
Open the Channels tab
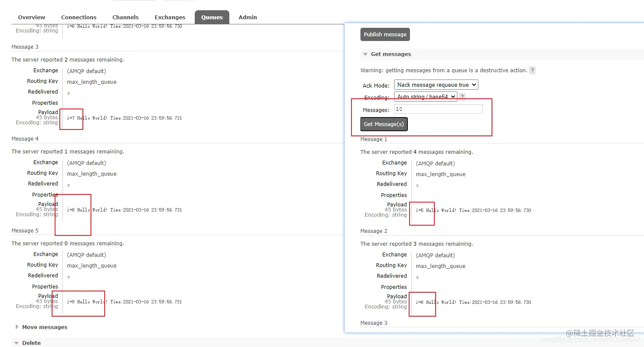(126, 18)
